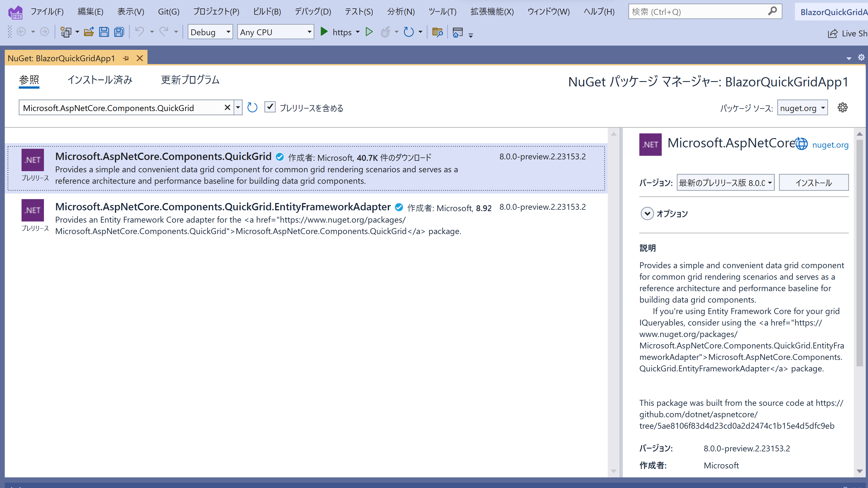Open NuGet package source settings gear

[x=842, y=108]
